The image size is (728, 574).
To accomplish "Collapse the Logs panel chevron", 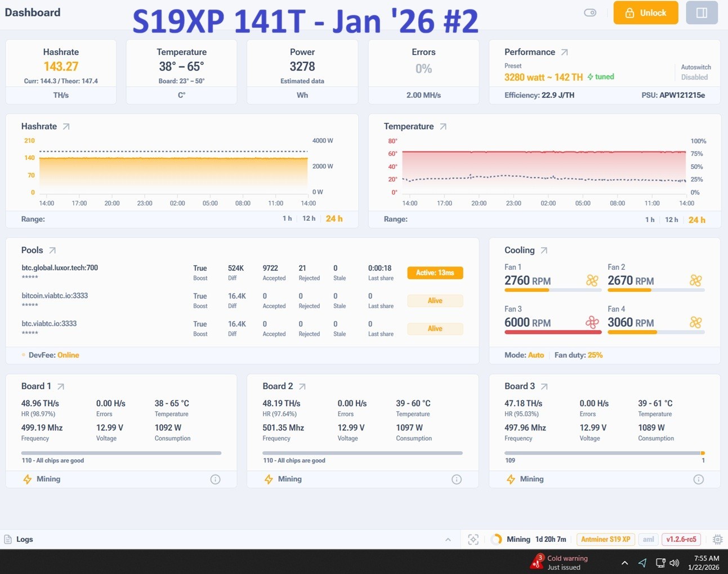I will point(448,539).
